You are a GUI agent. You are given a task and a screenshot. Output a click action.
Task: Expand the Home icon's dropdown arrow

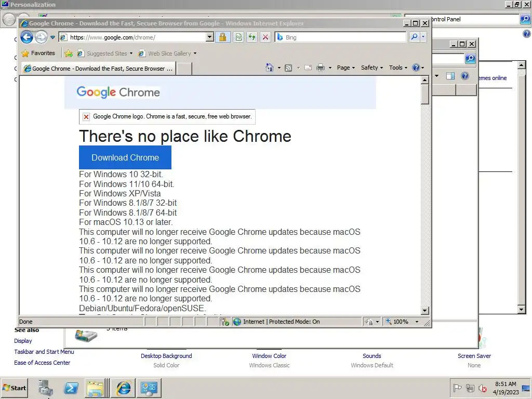click(279, 68)
